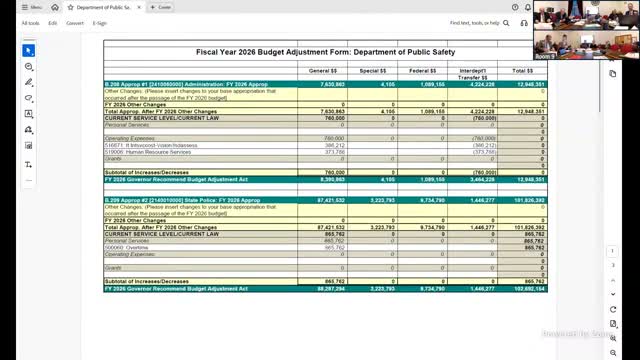Zoom in with the magnifier plus icon
The image size is (640, 360).
613,338
